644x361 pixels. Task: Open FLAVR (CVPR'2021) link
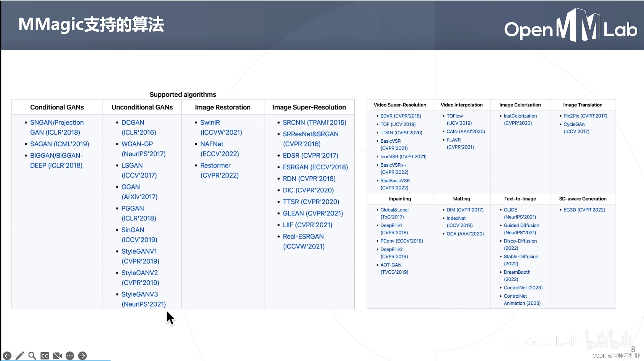point(460,143)
